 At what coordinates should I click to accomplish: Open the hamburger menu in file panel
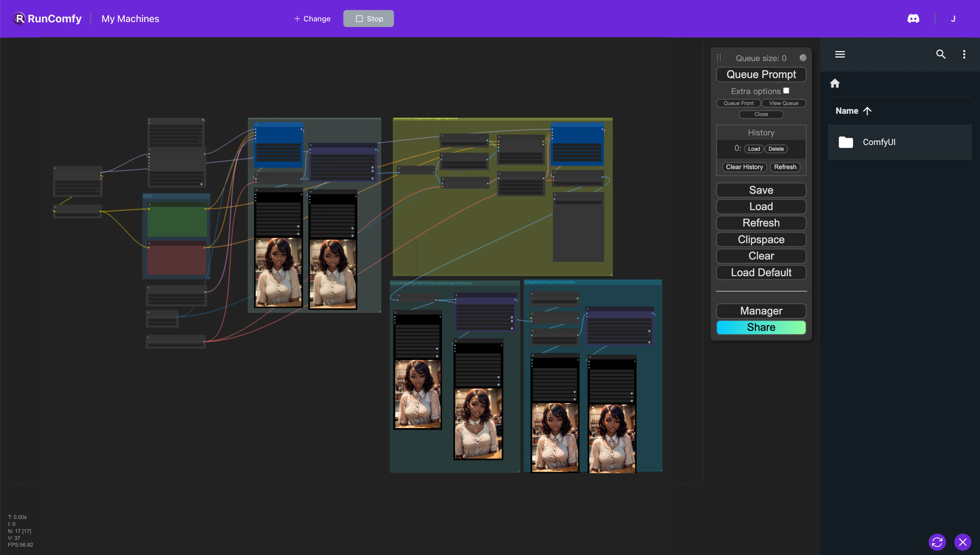coord(840,54)
